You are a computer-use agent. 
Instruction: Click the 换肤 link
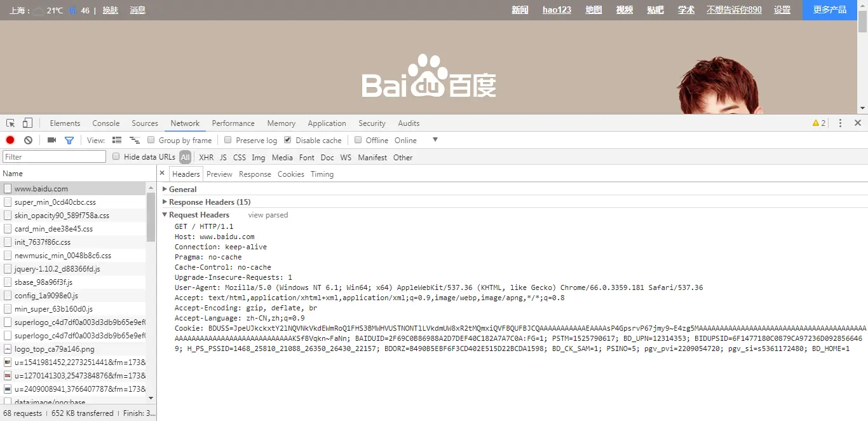coord(111,10)
